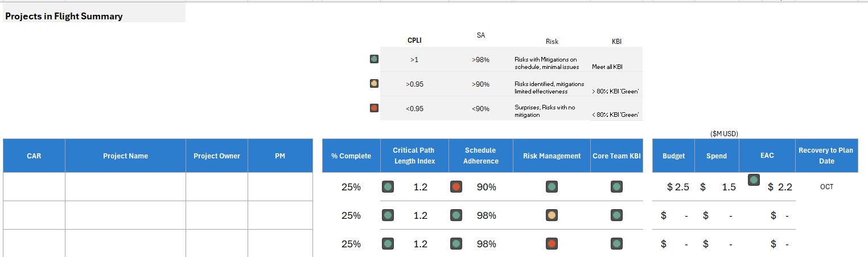Screen dimensions: 868x257
Task: Click the empty CAR cell in the OCT row
Action: tap(34, 187)
